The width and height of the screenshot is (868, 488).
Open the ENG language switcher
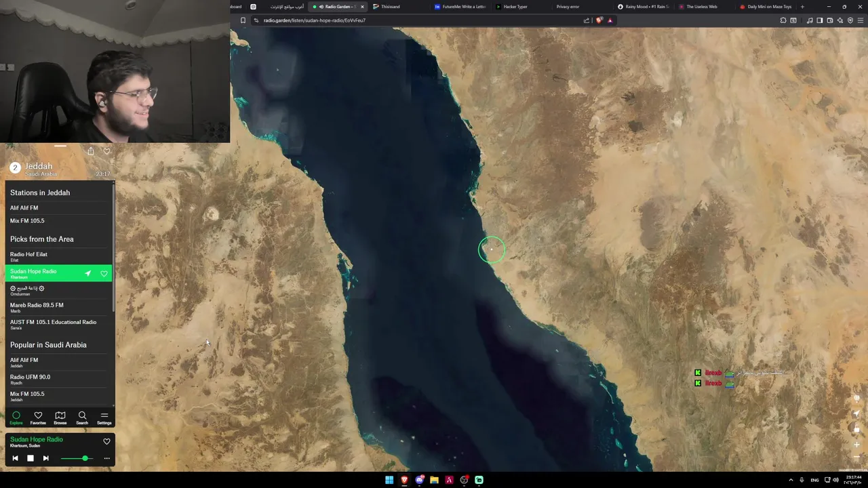[814, 480]
